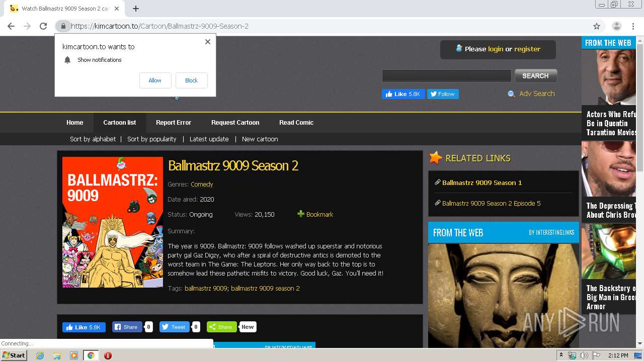Click the pharaoh statue ad image
This screenshot has height=362, width=644.
504,295
